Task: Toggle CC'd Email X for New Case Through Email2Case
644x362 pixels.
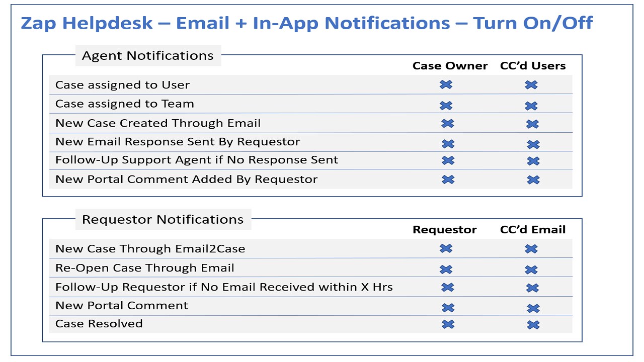Action: click(531, 249)
